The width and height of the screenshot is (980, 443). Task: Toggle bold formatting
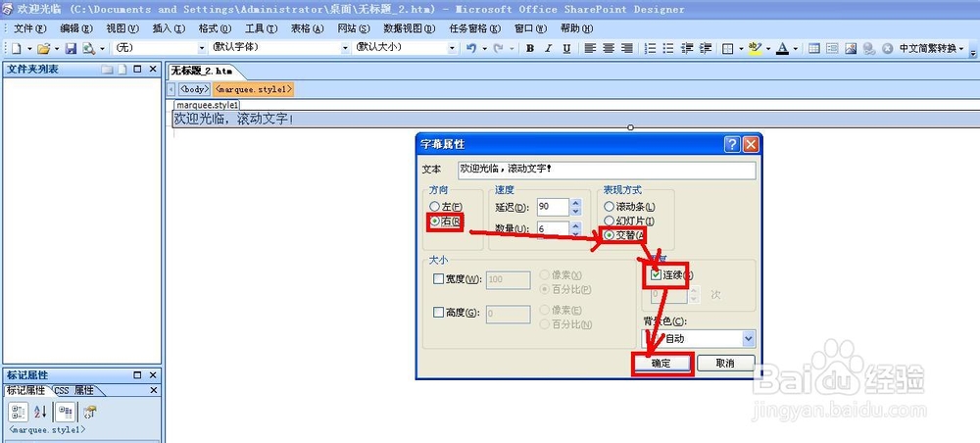tap(530, 48)
